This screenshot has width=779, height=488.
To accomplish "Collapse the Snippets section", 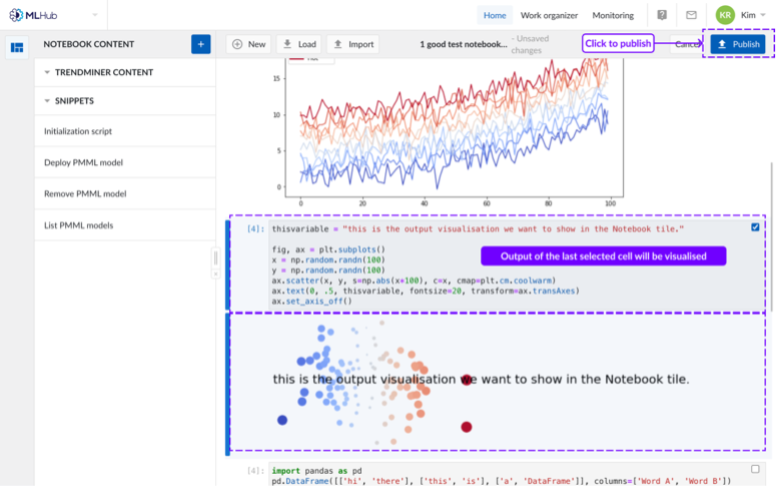I will pos(47,101).
